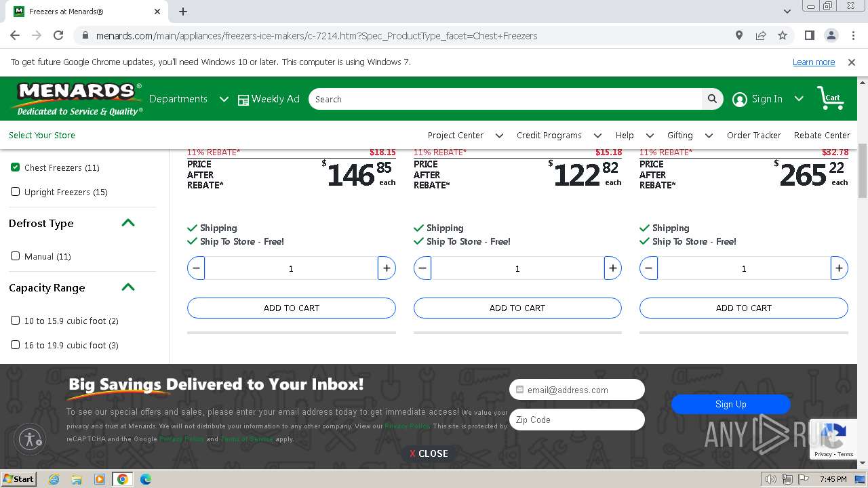Open the shopping Cart icon
868x488 pixels.
coord(829,99)
